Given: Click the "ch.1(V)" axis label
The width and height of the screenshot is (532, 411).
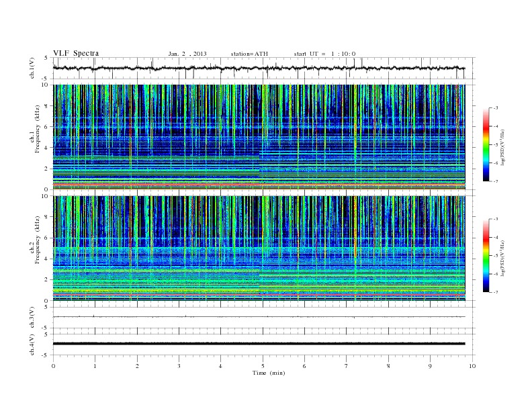Looking at the screenshot, I should 32,68.
